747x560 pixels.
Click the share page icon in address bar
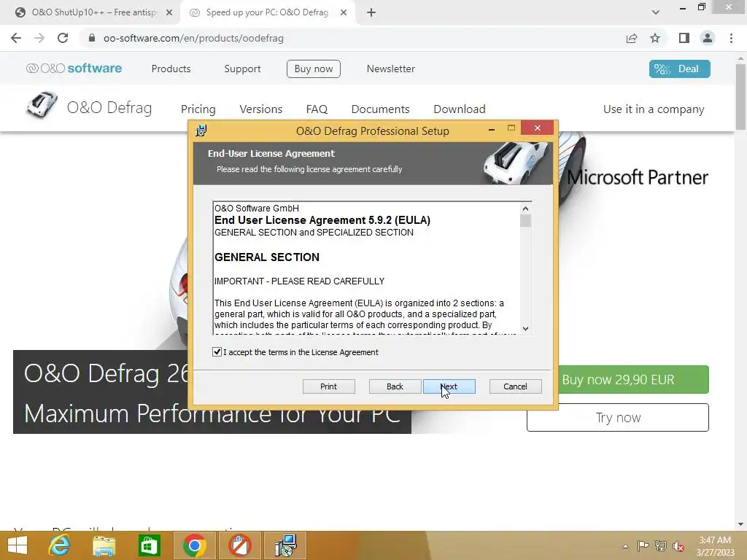[x=632, y=38]
